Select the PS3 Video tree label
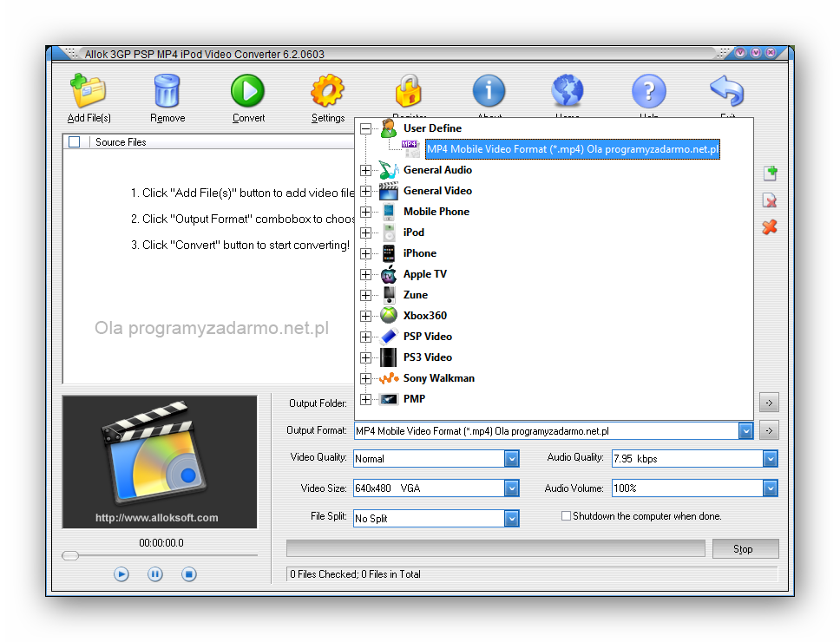The image size is (840, 642). tap(428, 357)
